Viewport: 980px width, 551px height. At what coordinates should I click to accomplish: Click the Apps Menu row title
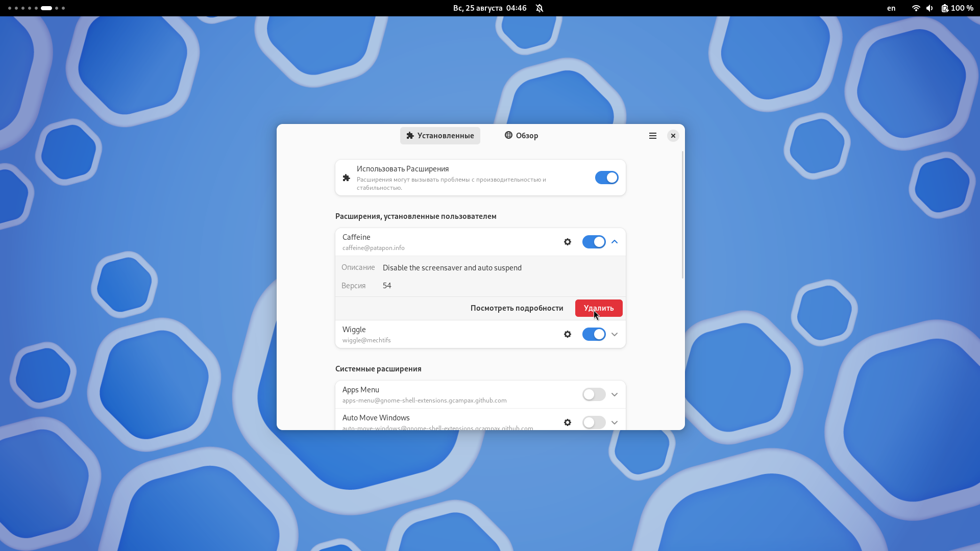tap(361, 390)
